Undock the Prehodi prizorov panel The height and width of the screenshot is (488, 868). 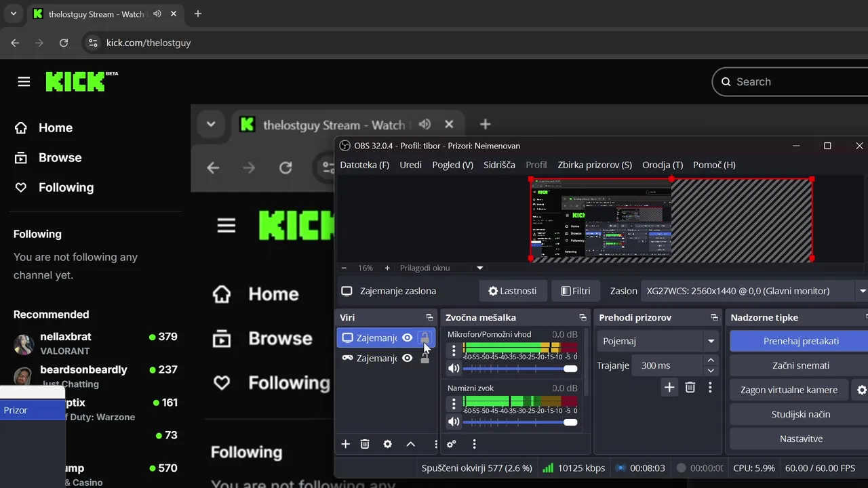[x=714, y=317]
